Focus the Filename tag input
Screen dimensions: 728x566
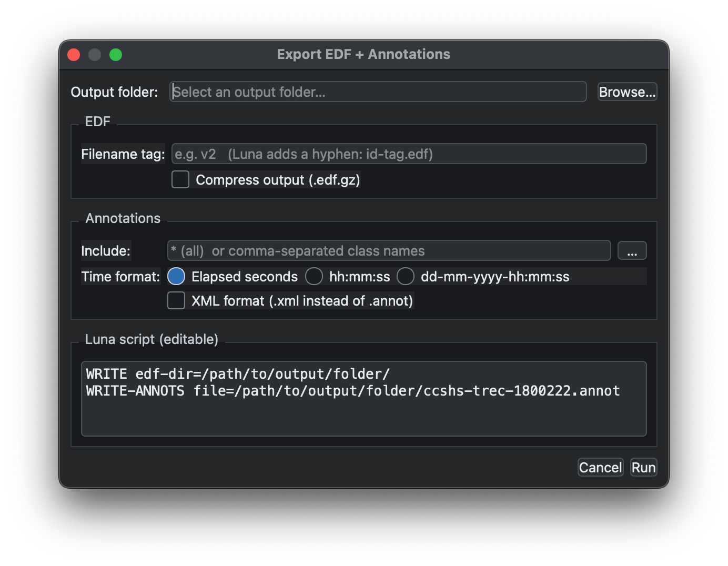[409, 154]
